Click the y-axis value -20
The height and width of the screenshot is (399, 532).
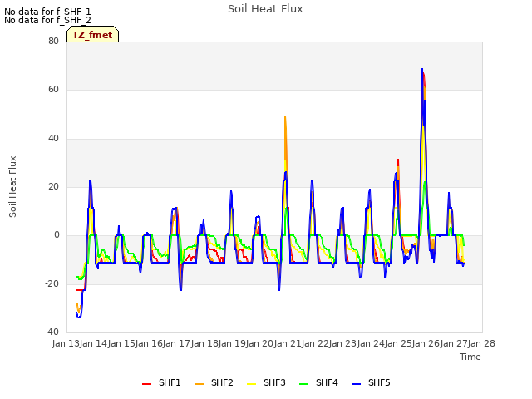pyautogui.click(x=52, y=283)
